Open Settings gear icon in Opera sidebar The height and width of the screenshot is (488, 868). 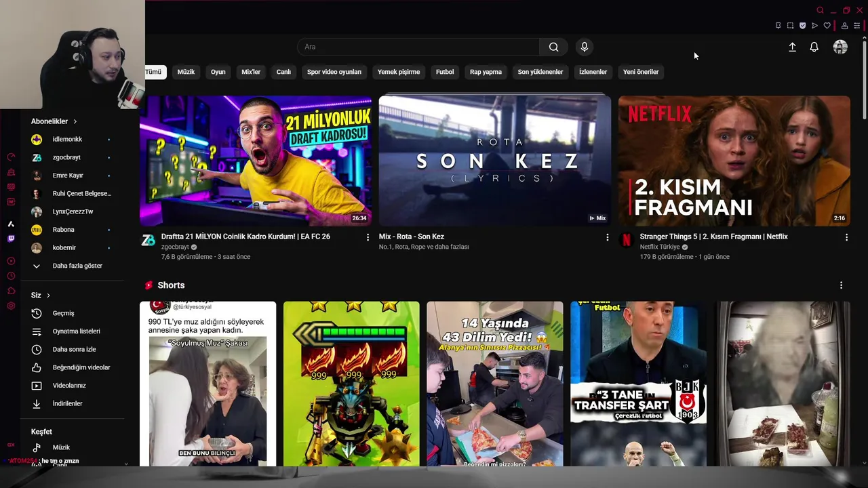click(x=11, y=306)
